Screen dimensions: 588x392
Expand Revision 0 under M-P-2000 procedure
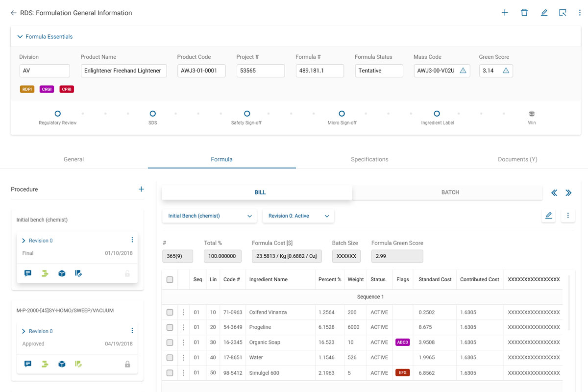click(x=24, y=331)
